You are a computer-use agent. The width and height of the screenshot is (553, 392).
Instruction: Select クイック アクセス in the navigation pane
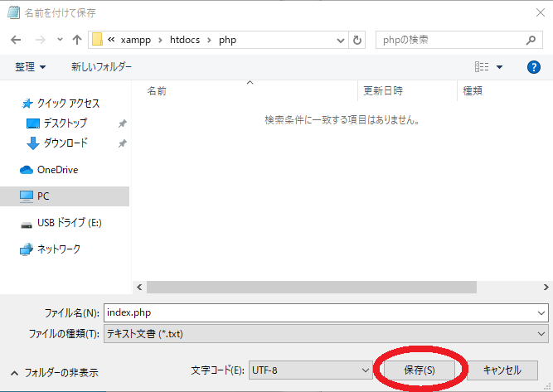pos(60,104)
